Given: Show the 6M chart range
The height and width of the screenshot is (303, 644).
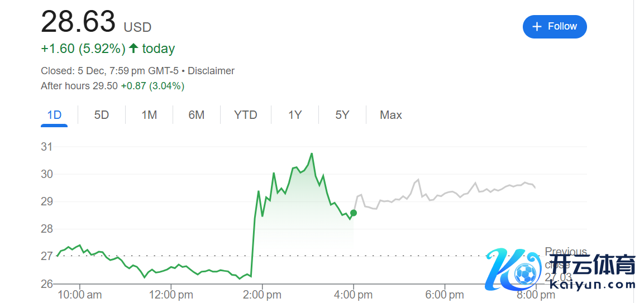Looking at the screenshot, I should [197, 115].
